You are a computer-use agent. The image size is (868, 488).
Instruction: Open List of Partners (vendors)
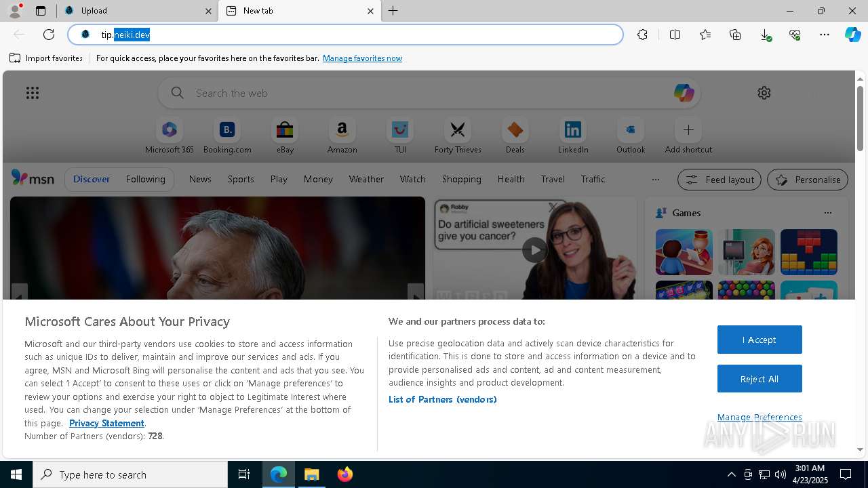click(x=442, y=399)
